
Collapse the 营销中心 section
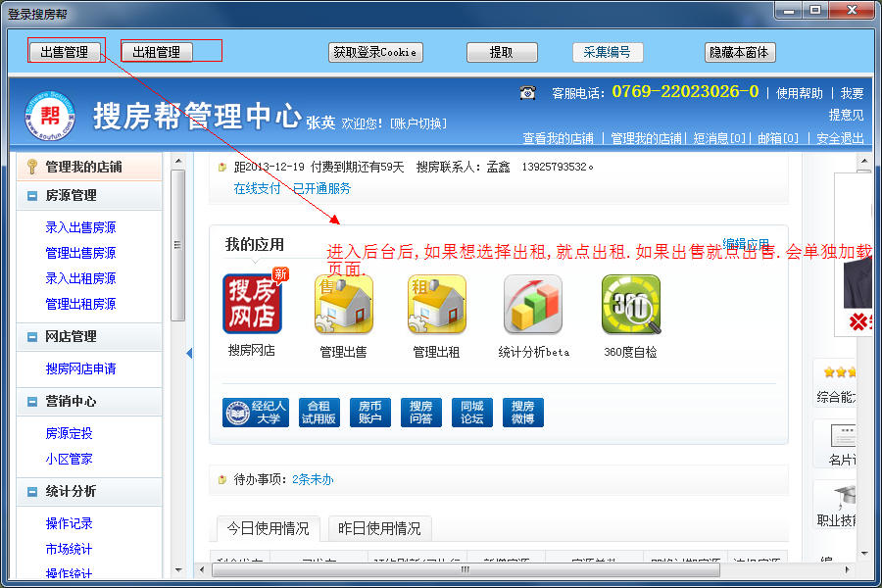pyautogui.click(x=32, y=402)
